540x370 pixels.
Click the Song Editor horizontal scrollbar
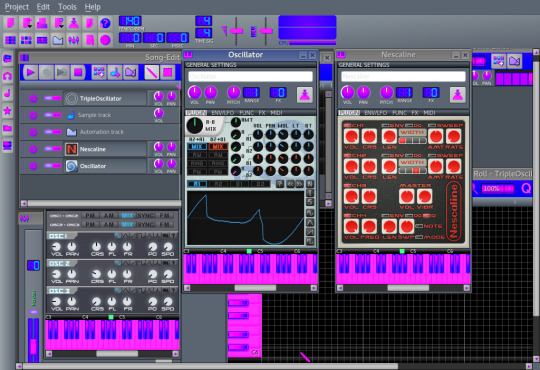pos(103,203)
